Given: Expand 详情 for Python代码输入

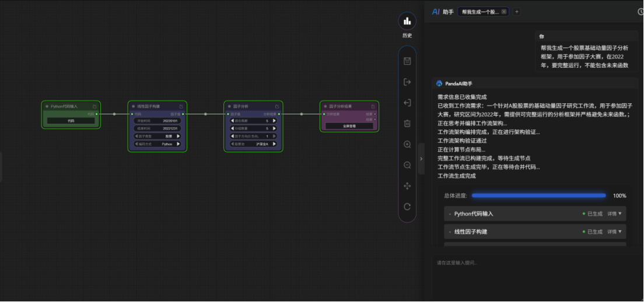Looking at the screenshot, I should tap(615, 214).
